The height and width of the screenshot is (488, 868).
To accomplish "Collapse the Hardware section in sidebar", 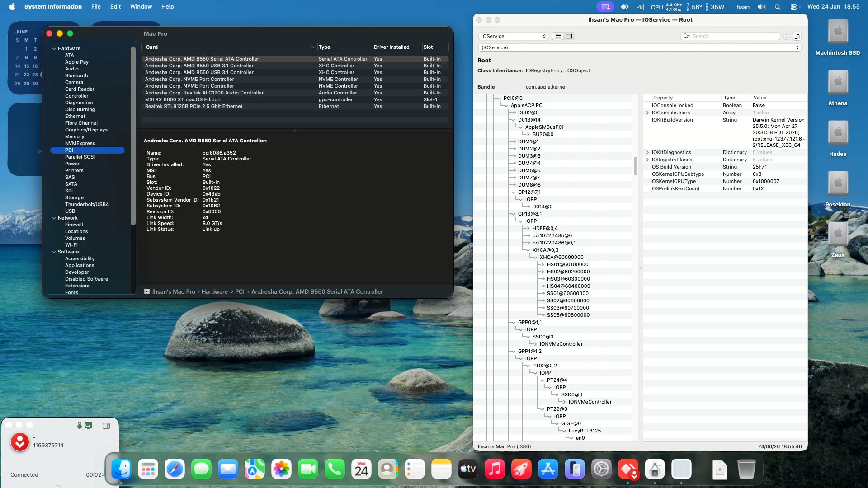I will 54,49.
